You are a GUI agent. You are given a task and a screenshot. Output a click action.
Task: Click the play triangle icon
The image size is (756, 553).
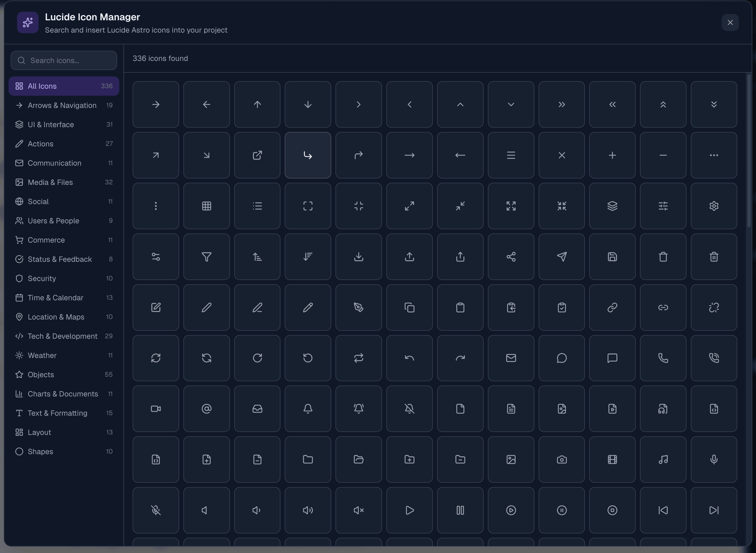point(409,510)
